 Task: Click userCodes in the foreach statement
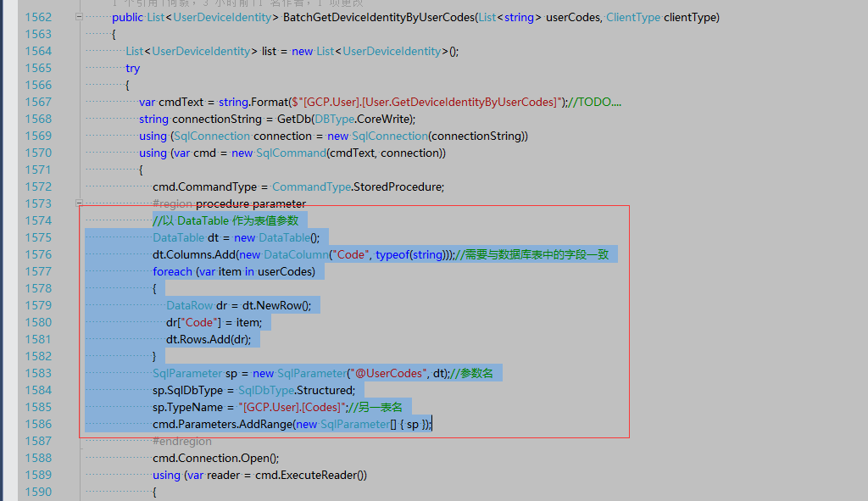tap(284, 271)
